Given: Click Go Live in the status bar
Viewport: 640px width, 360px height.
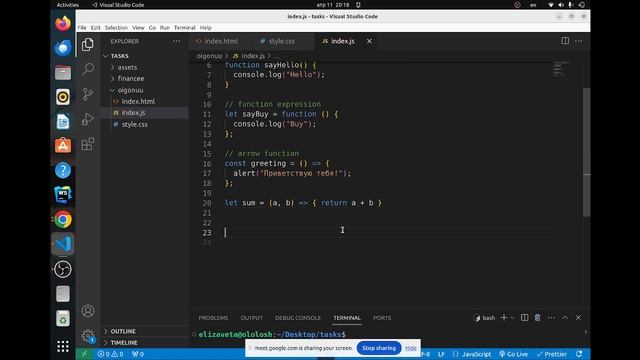Looking at the screenshot, I should (513, 354).
